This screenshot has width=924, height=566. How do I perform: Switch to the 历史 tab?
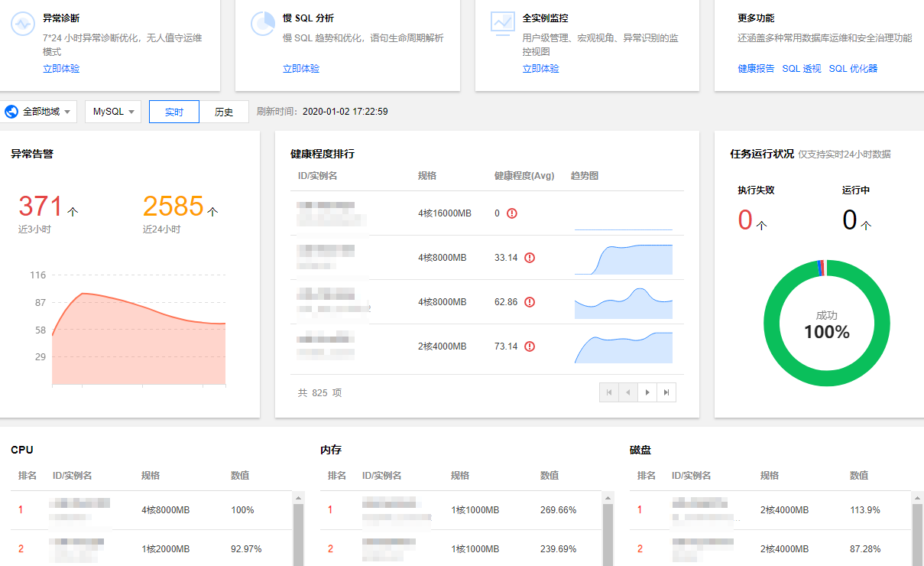225,111
